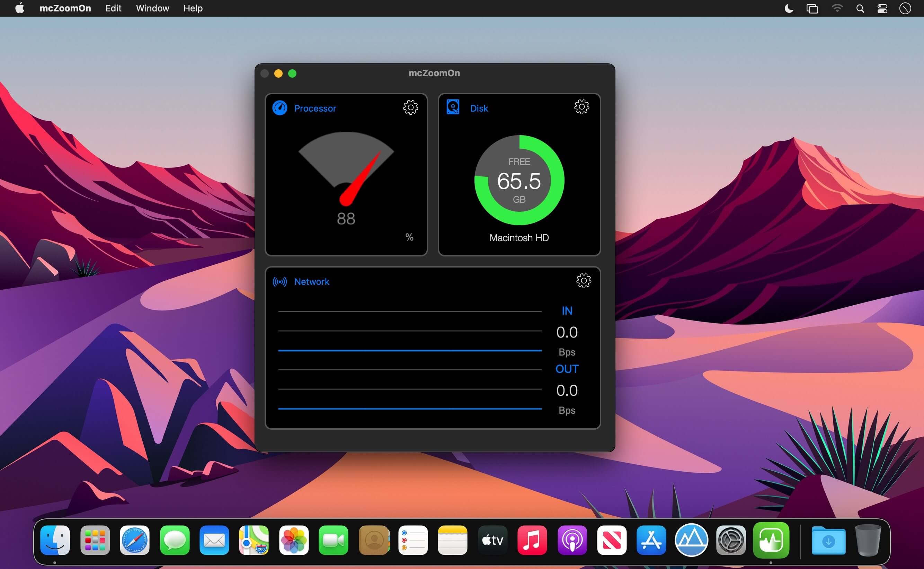This screenshot has width=924, height=569.
Task: Open the Window menu
Action: pos(152,8)
